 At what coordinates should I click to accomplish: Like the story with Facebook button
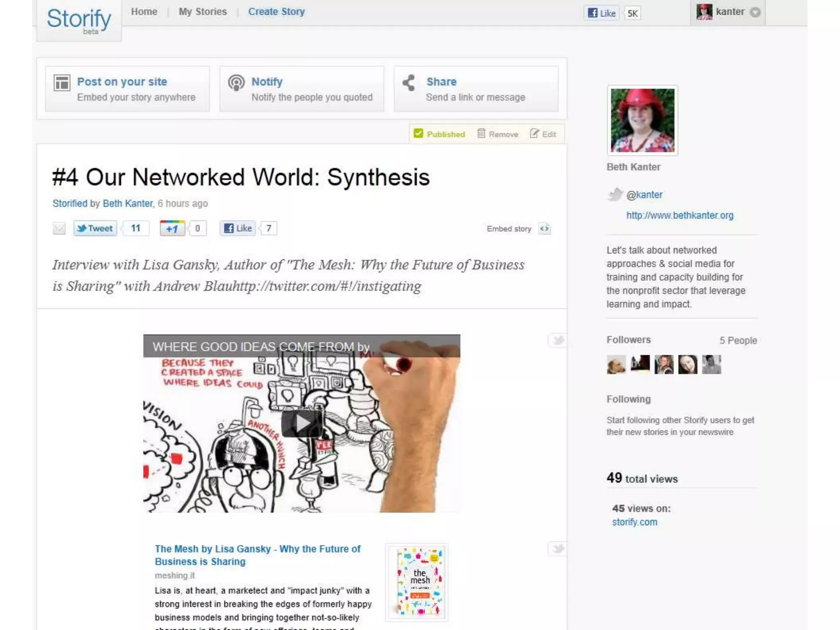coord(238,228)
